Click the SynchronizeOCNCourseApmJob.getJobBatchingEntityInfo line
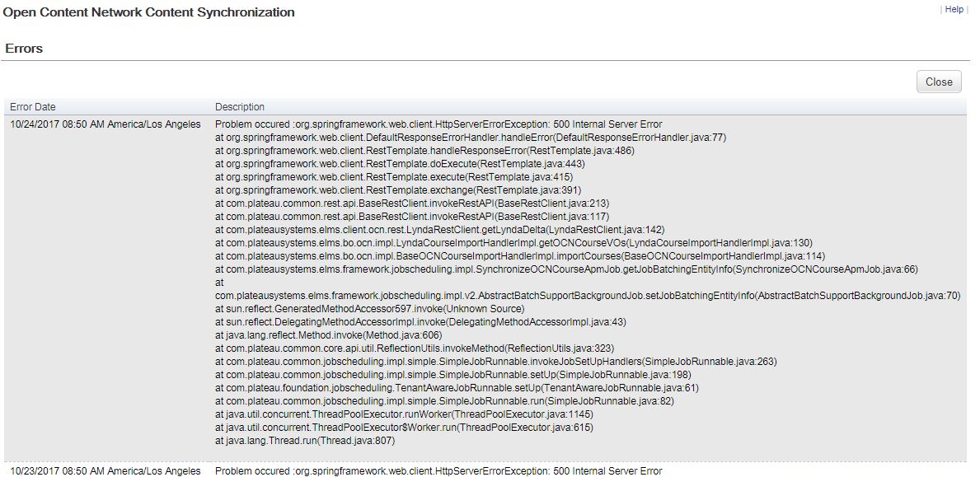The image size is (980, 477). (x=566, y=269)
